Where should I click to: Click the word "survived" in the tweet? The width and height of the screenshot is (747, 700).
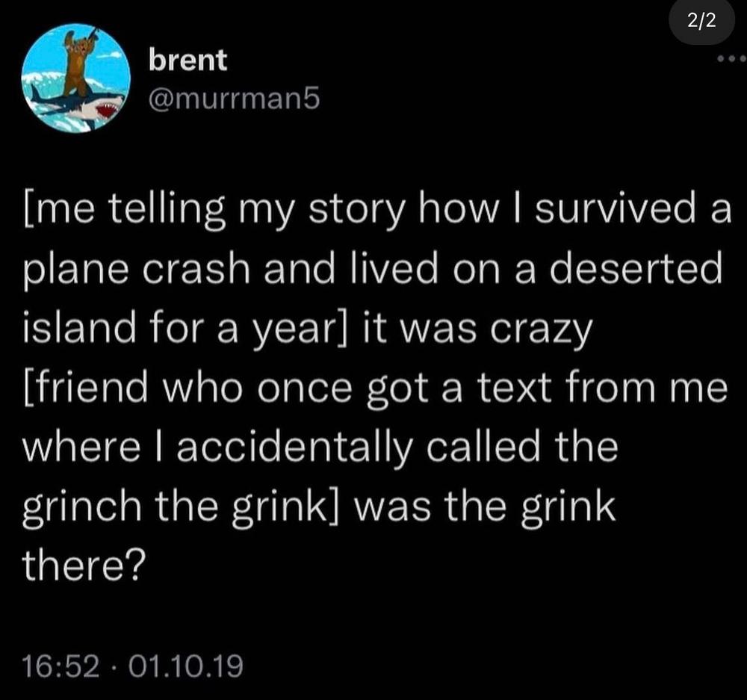615,208
